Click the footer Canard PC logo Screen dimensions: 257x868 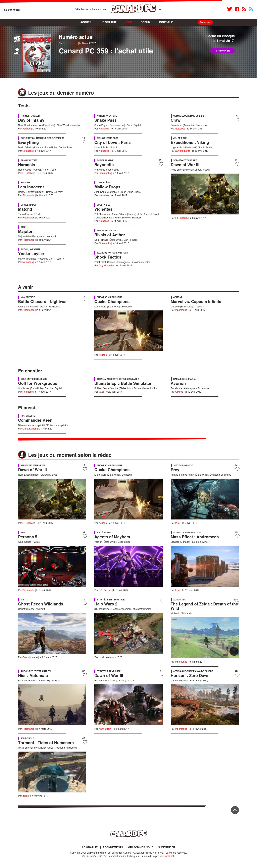tap(128, 833)
